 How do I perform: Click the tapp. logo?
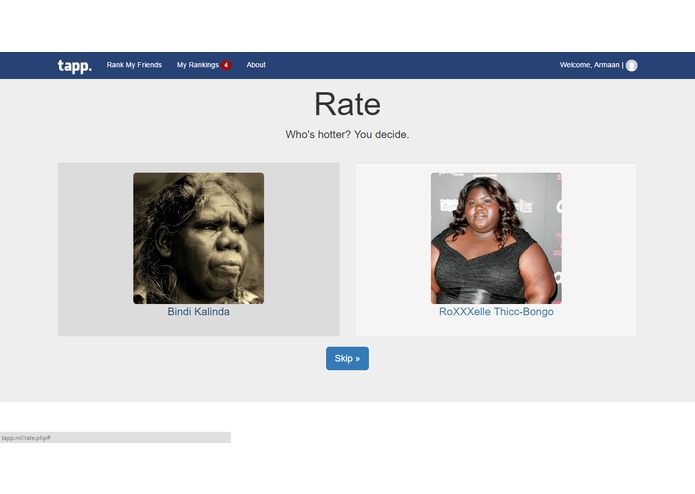pyautogui.click(x=74, y=66)
